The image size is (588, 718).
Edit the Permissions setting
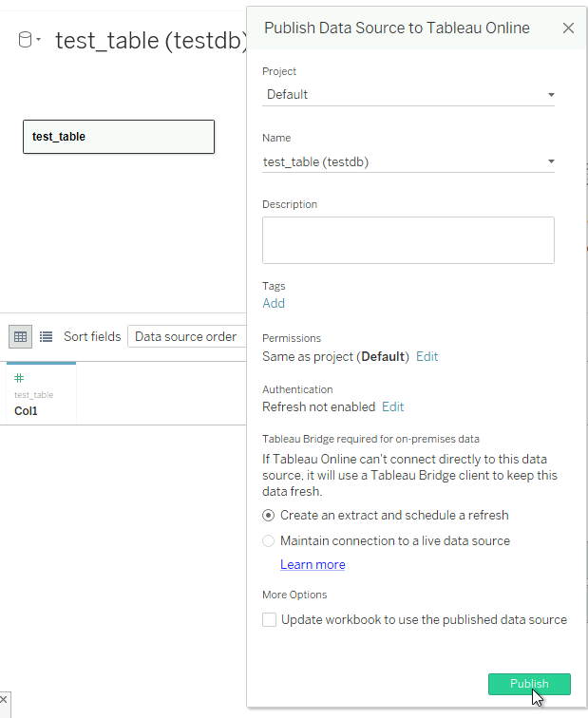click(x=427, y=356)
